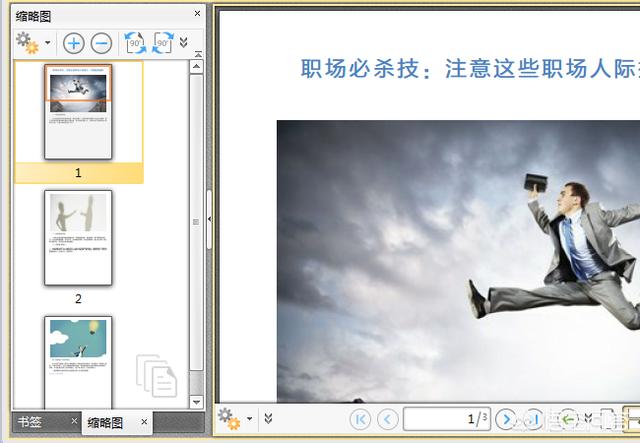
Task: Expand the thumbnail options gear dropdown arrow
Action: point(48,42)
